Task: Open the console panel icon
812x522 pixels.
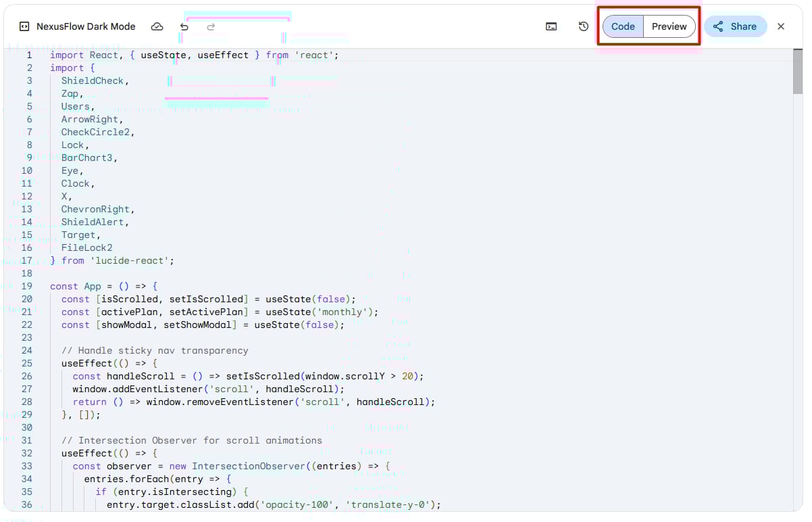Action: point(551,26)
